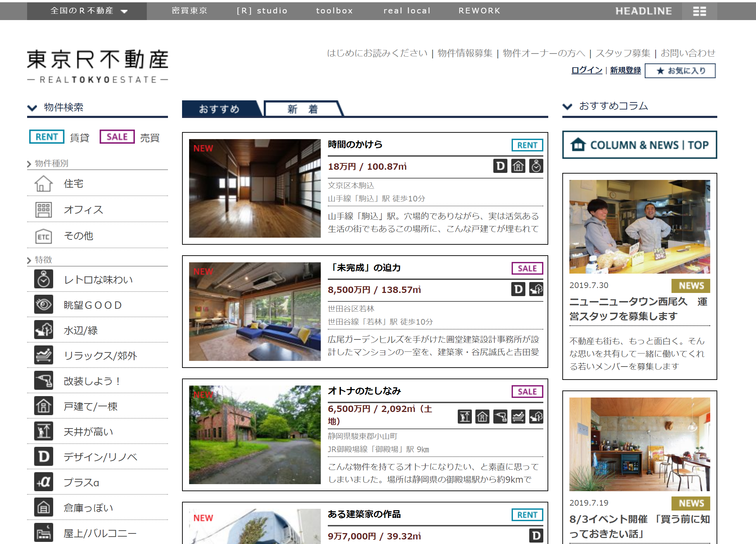Open the hamburger grid menu icon
The image size is (756, 544).
click(x=699, y=11)
